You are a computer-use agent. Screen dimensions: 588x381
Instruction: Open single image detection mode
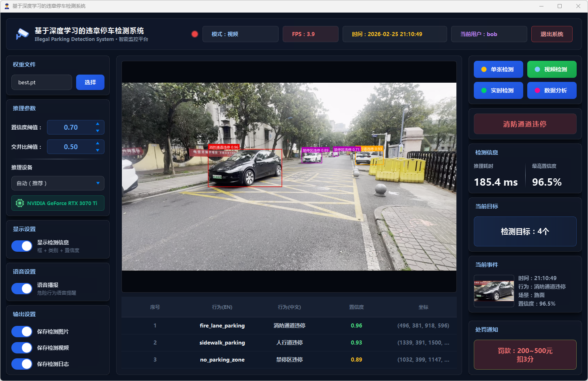coord(498,69)
